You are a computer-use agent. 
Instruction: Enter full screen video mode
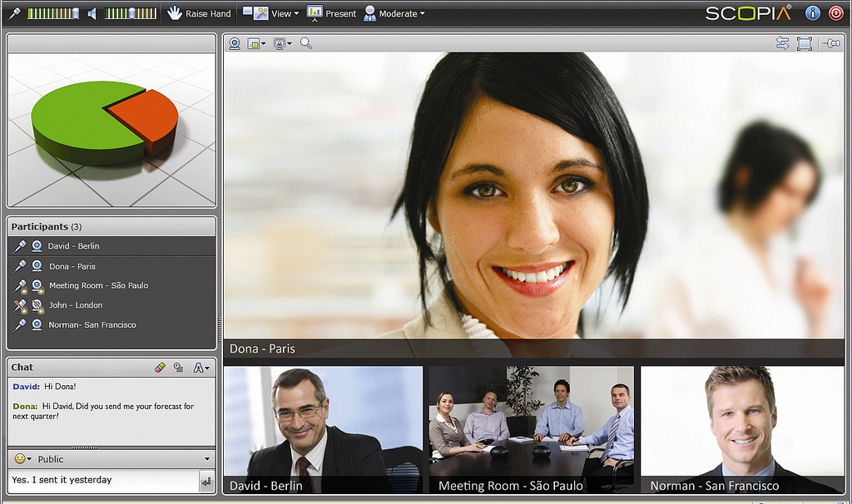(804, 43)
